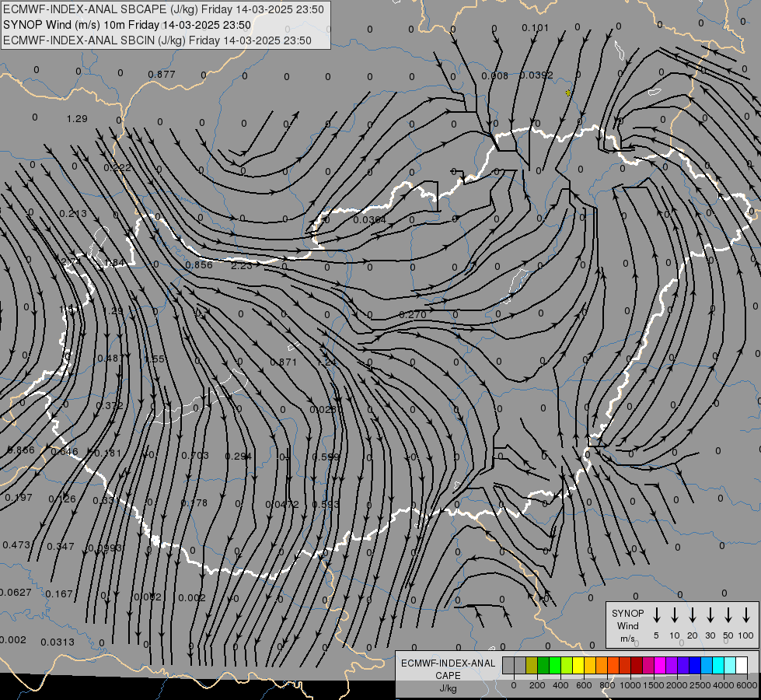The height and width of the screenshot is (700, 761).
Task: Click the 0.0627 value on the map
Action: [16, 593]
